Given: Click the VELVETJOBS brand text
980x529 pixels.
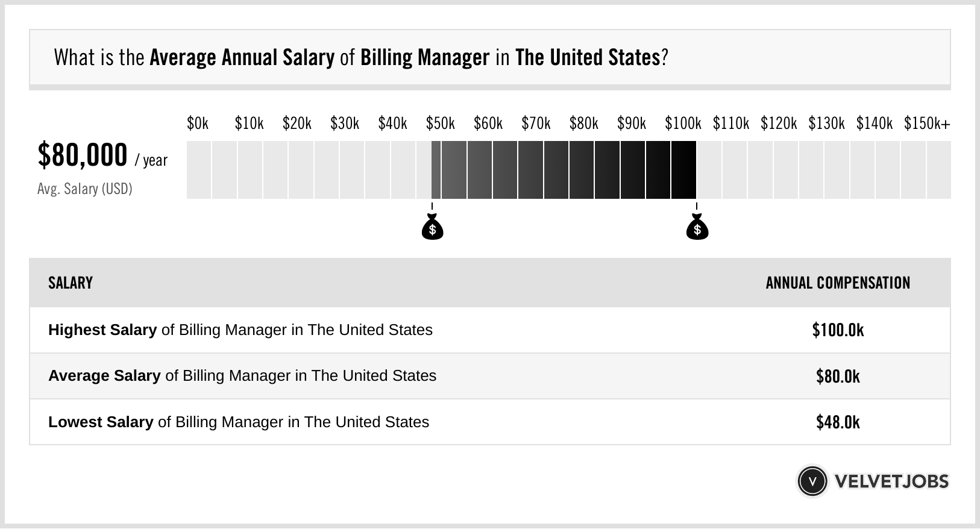Looking at the screenshot, I should (x=891, y=481).
